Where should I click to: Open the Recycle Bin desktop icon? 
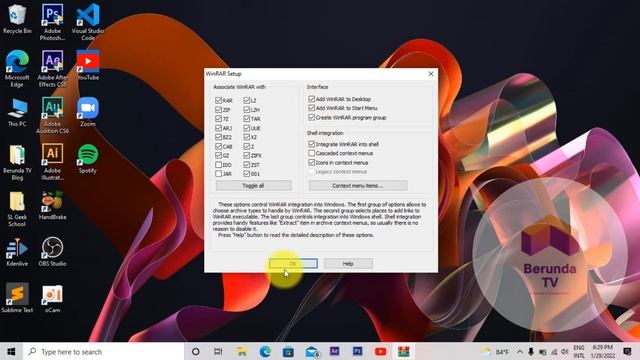(x=17, y=19)
